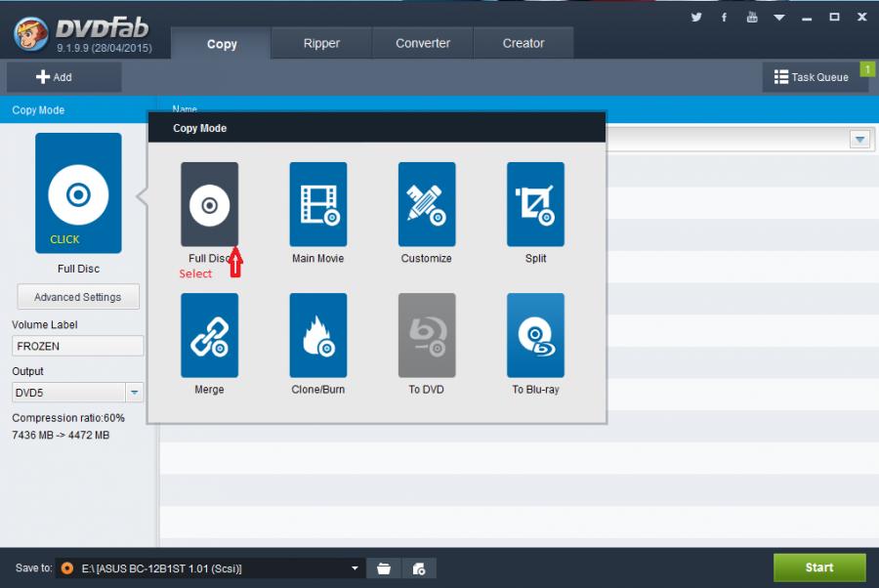Screen dimensions: 879x588
Task: Click the version text 9.1.9.9 (28/04/2015)
Action: tap(105, 48)
